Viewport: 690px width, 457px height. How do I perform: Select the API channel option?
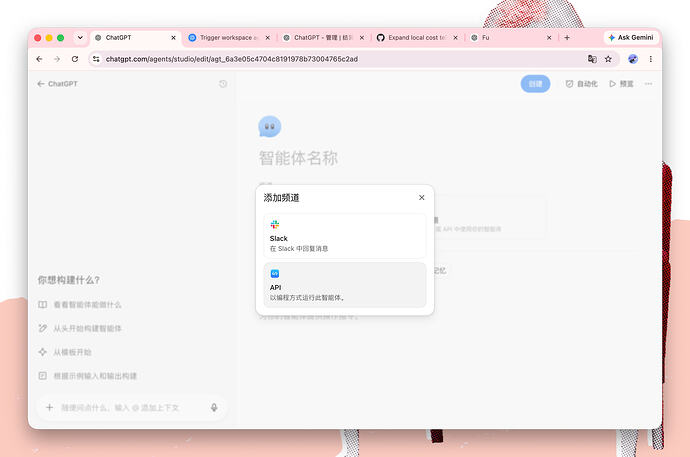[345, 285]
